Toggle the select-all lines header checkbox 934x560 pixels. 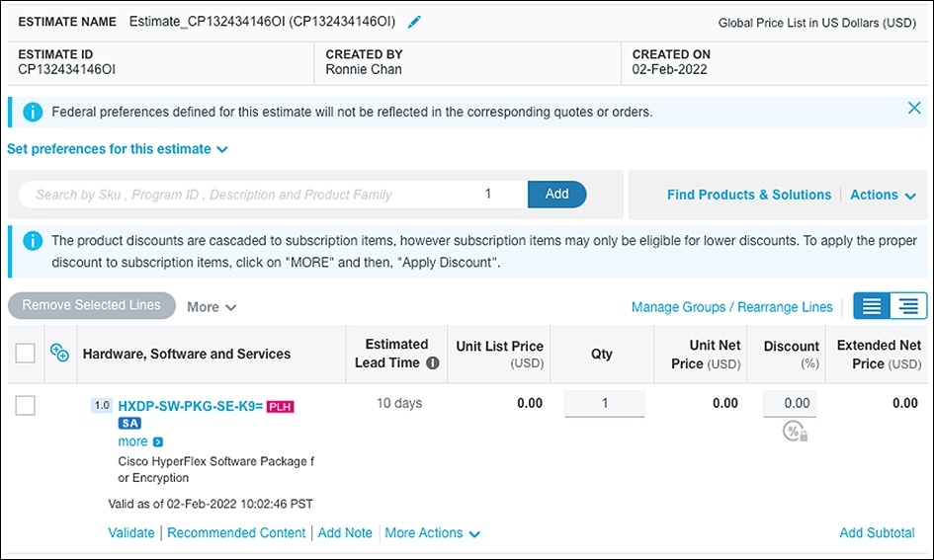pyautogui.click(x=26, y=354)
